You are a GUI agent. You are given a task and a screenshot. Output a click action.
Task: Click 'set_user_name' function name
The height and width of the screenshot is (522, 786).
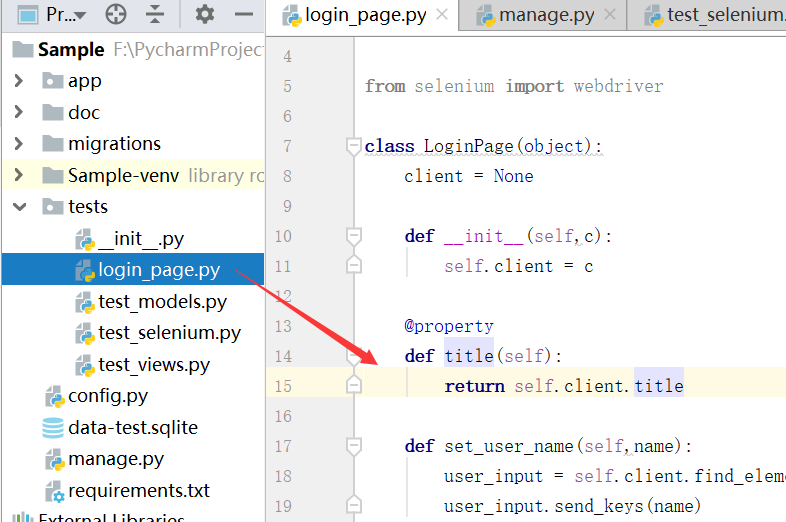point(509,446)
